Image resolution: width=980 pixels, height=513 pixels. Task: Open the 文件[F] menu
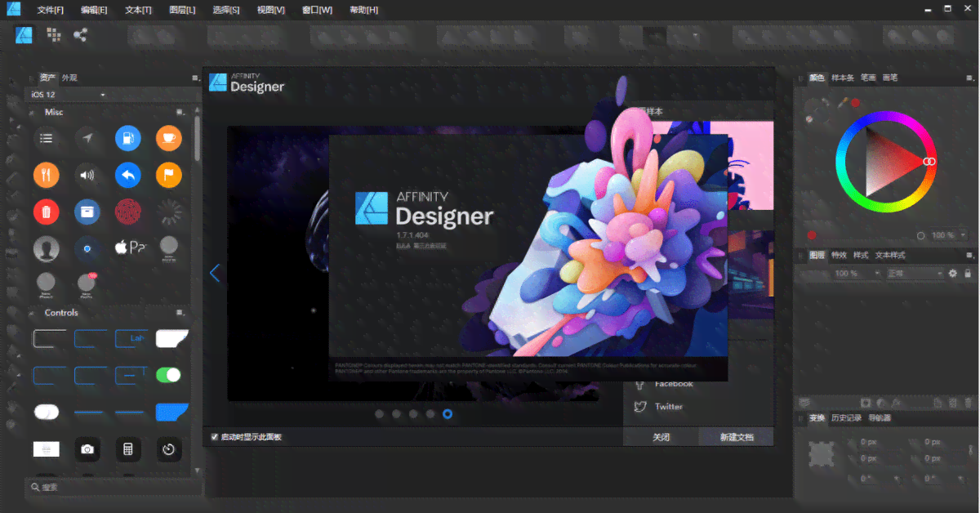50,10
